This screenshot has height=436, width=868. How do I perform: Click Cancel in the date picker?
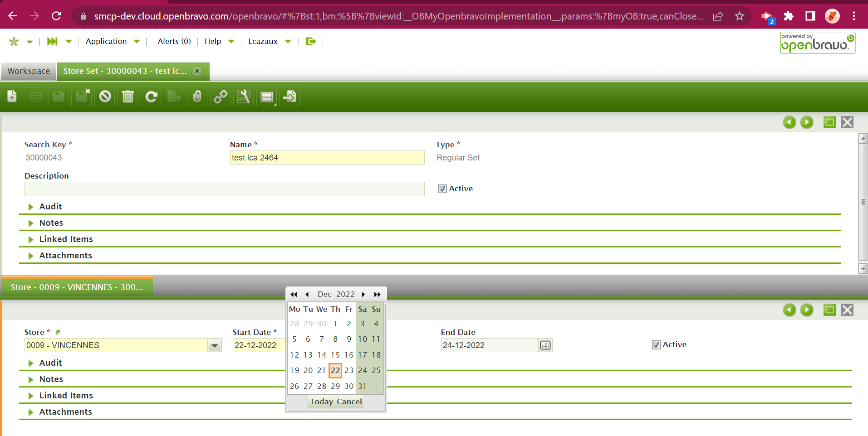(349, 402)
